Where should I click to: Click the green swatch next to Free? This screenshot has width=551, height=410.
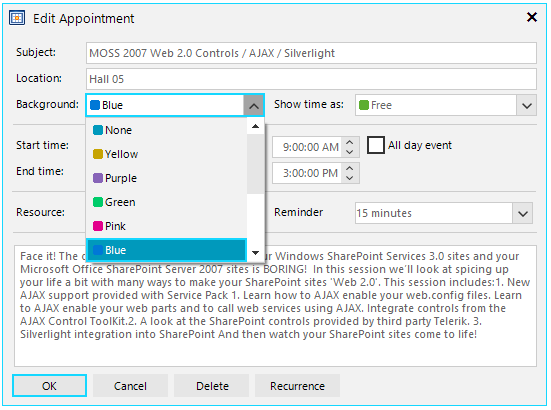click(364, 105)
